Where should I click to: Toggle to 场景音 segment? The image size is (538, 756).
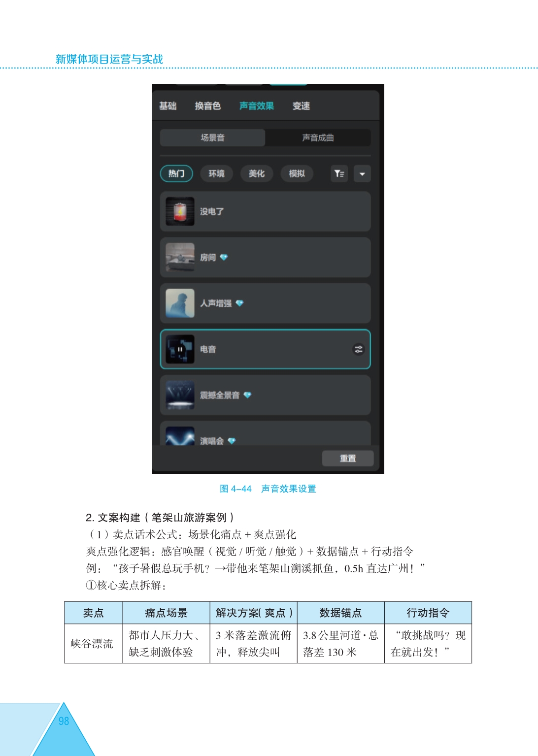pos(212,138)
